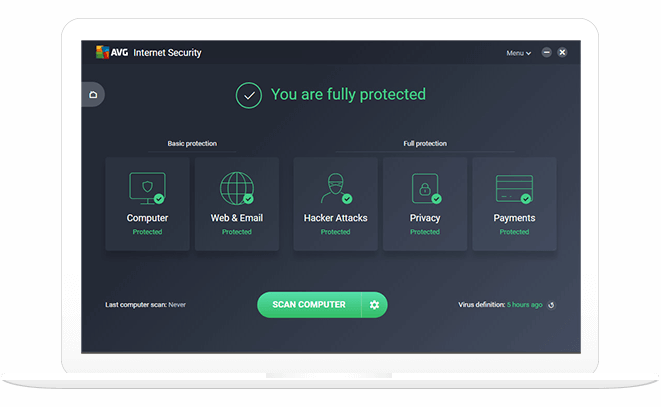Open scan settings gear icon
661x407 pixels.
coord(374,305)
